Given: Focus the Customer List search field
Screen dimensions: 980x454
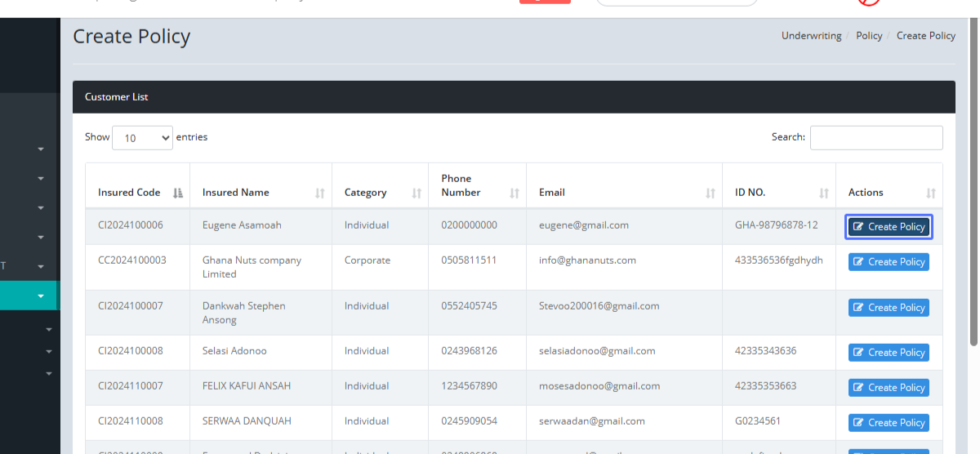Looking at the screenshot, I should (875, 138).
